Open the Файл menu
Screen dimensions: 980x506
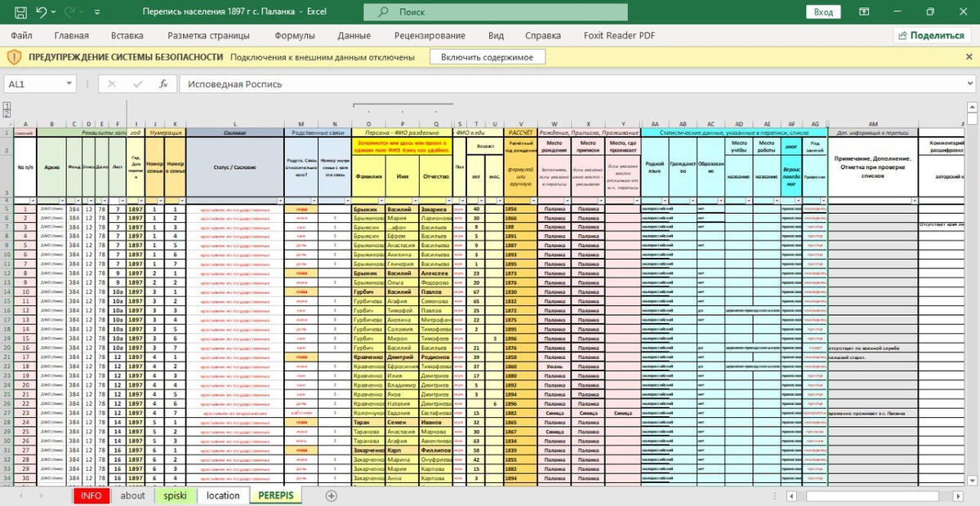tap(22, 35)
